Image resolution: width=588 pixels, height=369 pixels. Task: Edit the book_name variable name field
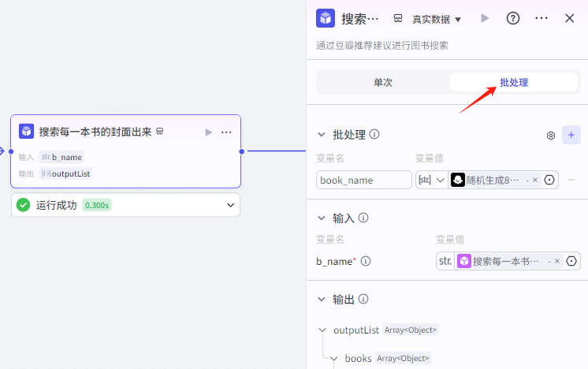coord(363,180)
